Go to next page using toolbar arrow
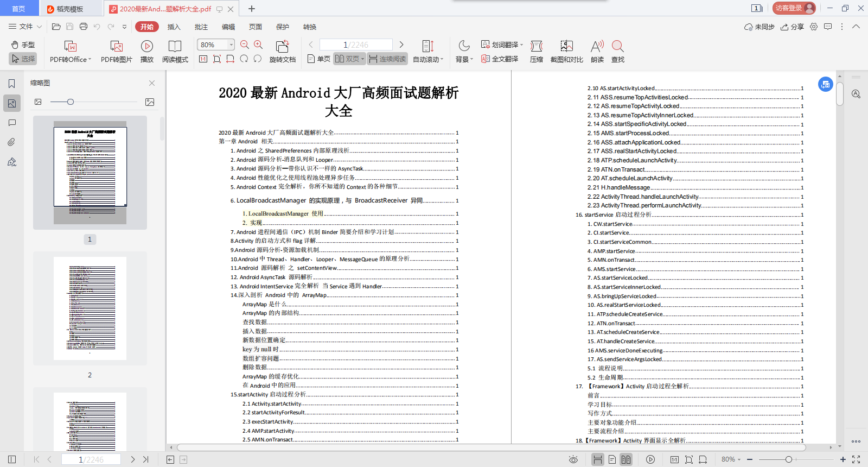The width and height of the screenshot is (868, 467). click(401, 45)
